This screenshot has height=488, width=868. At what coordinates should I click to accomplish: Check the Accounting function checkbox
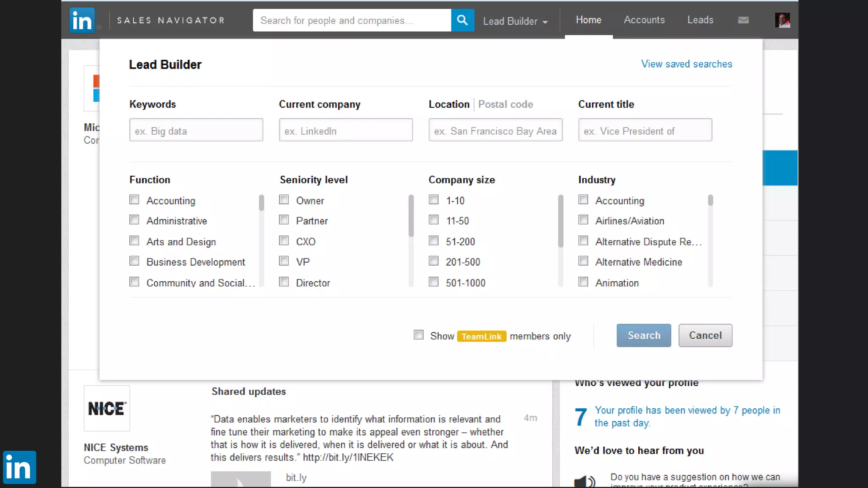click(x=134, y=200)
